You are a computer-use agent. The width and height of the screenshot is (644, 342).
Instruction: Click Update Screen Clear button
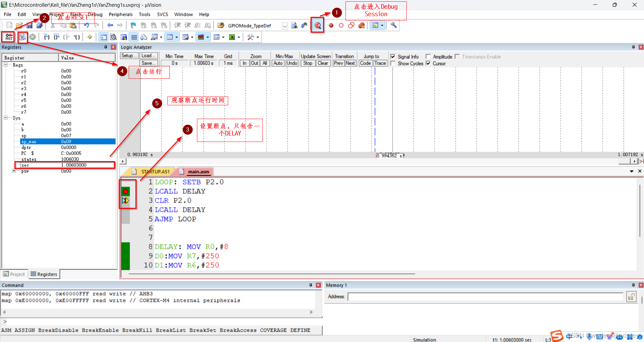click(323, 63)
